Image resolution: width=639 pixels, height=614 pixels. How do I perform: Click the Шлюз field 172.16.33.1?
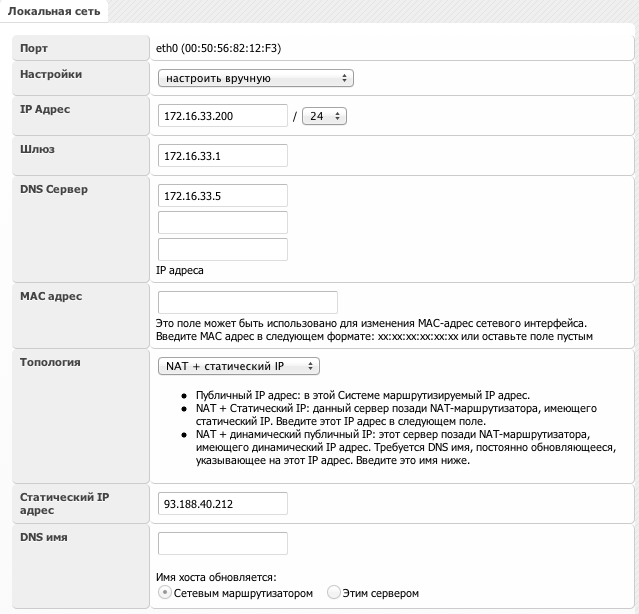[223, 156]
